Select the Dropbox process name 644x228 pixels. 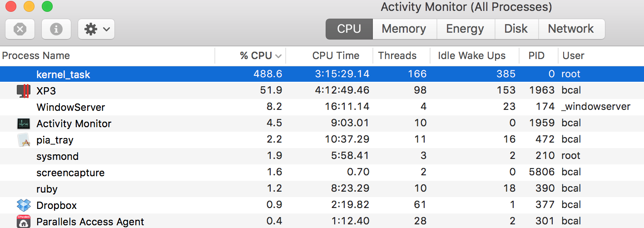click(x=57, y=205)
